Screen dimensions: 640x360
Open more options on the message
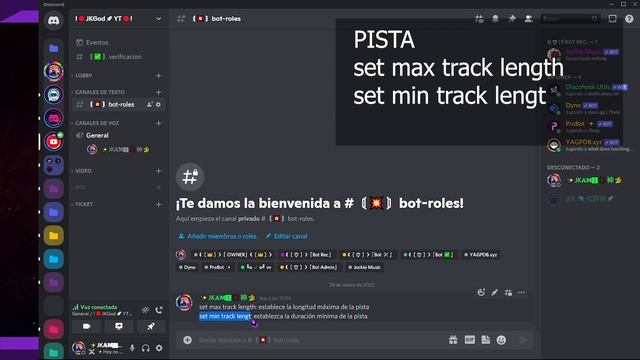pos(521,292)
